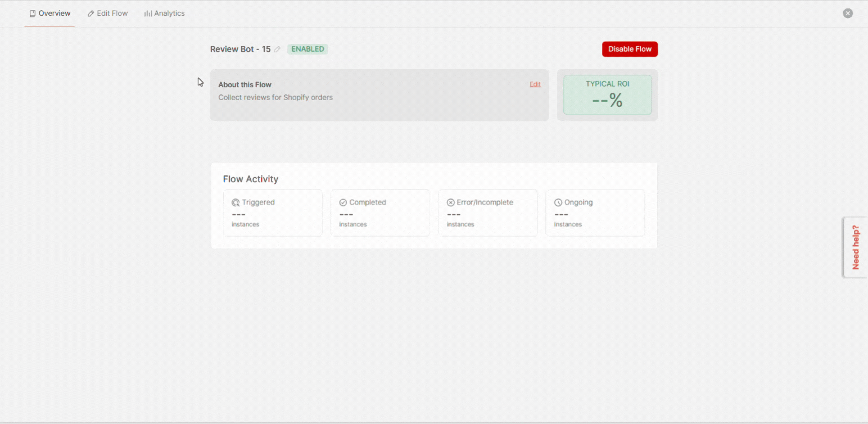Click the ENABLED status badge
This screenshot has width=868, height=424.
(308, 49)
